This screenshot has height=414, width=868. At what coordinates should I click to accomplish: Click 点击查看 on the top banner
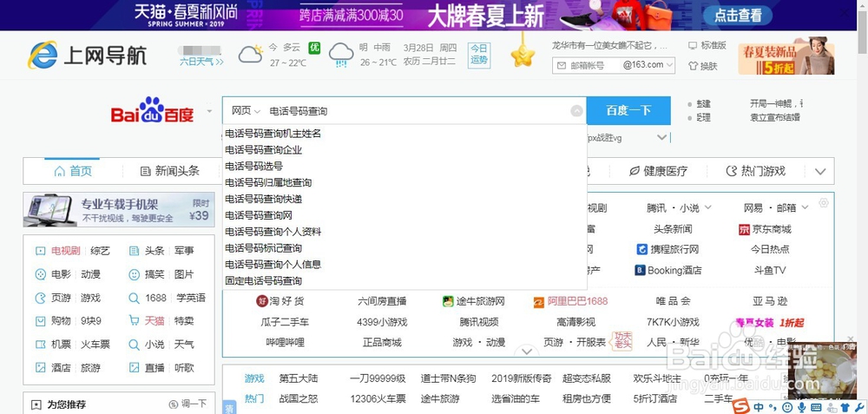738,15
